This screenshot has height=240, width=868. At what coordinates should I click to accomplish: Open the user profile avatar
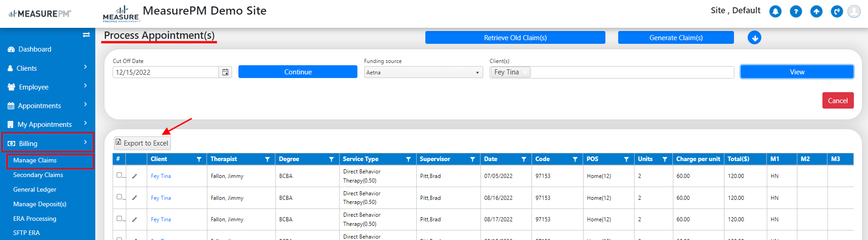coord(854,11)
